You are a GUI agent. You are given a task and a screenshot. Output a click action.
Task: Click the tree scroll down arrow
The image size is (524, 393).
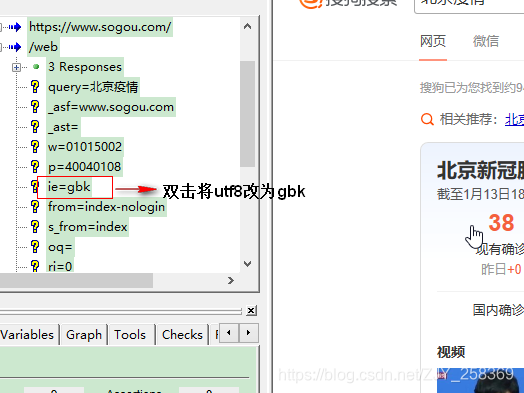(247, 264)
